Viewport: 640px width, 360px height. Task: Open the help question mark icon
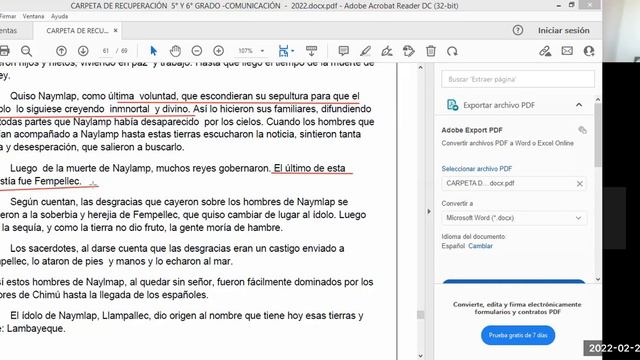point(518,30)
